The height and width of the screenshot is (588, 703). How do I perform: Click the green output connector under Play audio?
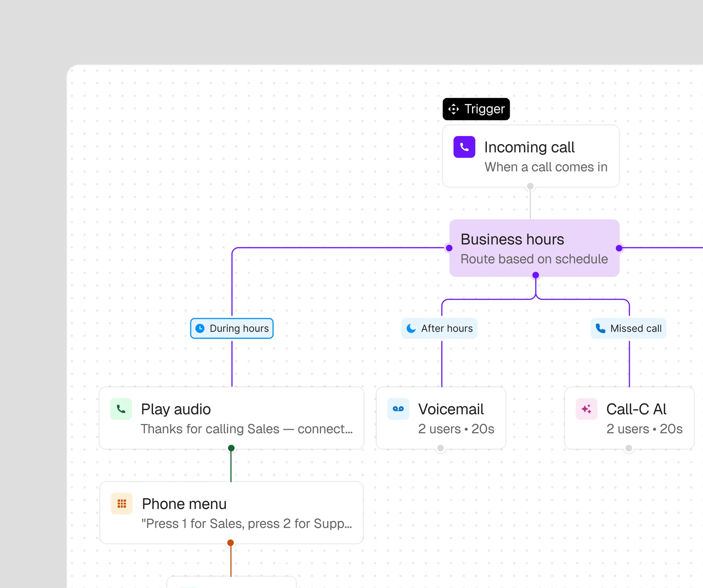[231, 448]
